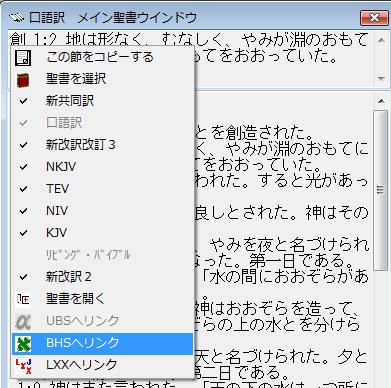
Task: Click the red book icon for 聖書を選択
Action: 23,80
